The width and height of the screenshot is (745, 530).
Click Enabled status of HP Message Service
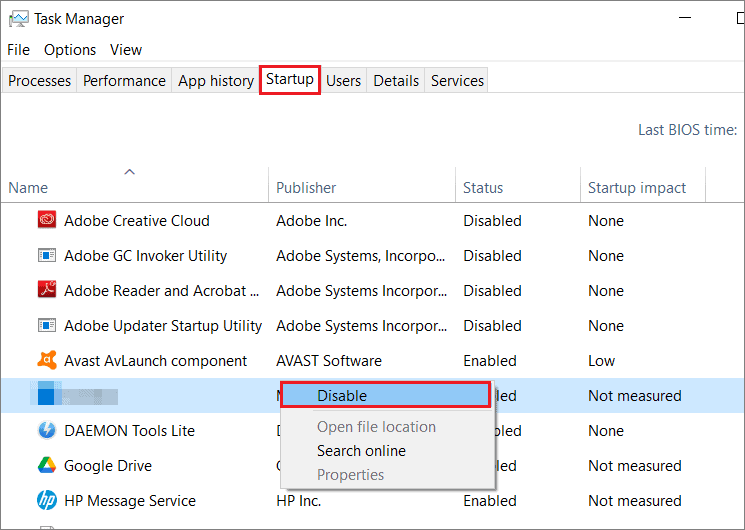click(490, 501)
